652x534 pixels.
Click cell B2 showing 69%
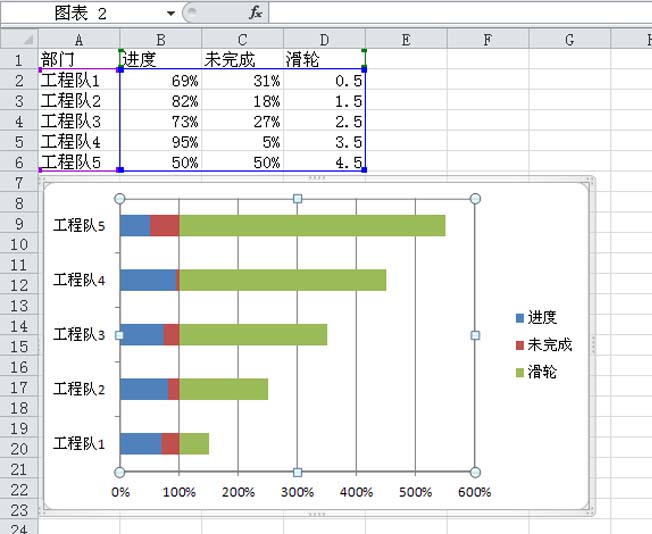click(x=161, y=80)
